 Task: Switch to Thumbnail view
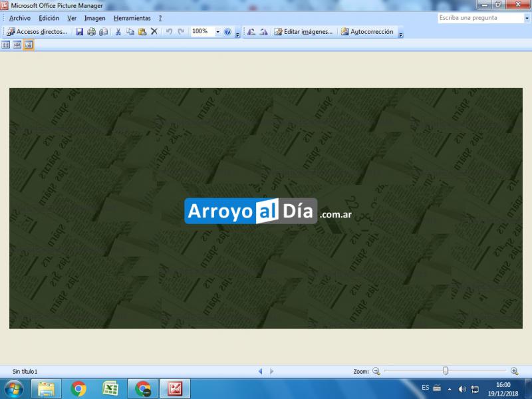pos(6,45)
